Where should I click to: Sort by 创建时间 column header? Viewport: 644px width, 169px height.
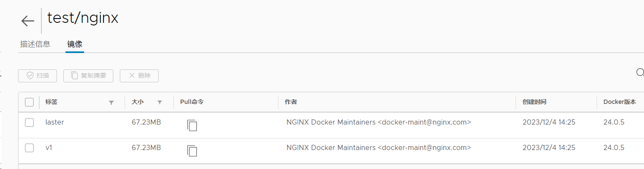[535, 102]
